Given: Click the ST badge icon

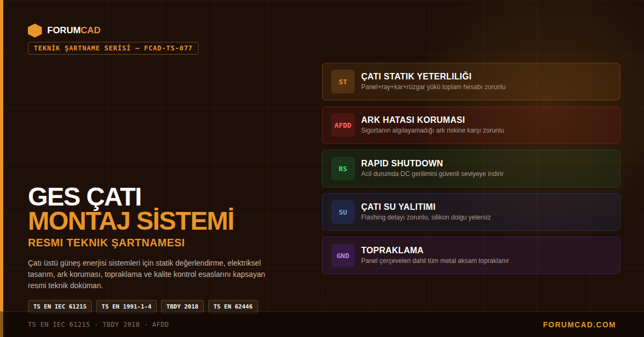Looking at the screenshot, I should [x=343, y=82].
